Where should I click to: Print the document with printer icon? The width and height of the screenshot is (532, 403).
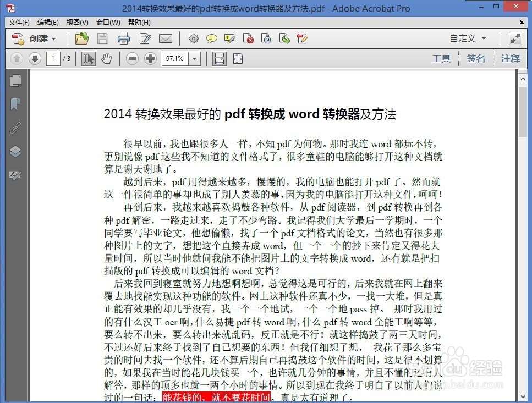click(x=123, y=38)
